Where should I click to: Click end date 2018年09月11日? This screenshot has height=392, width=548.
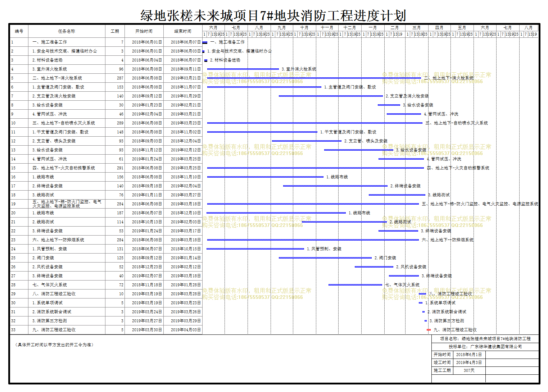click(x=186, y=69)
